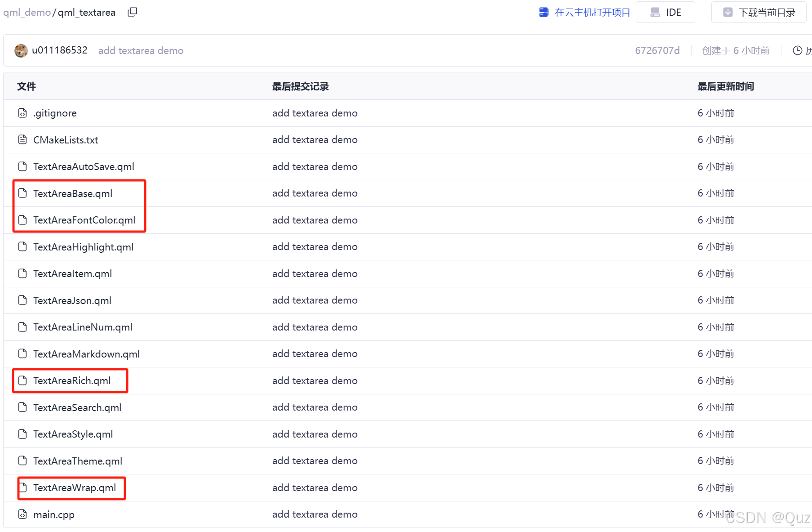Click the file icon next to TextAreaStyle.qml
Viewport: 812px width, 532px height.
(x=22, y=434)
